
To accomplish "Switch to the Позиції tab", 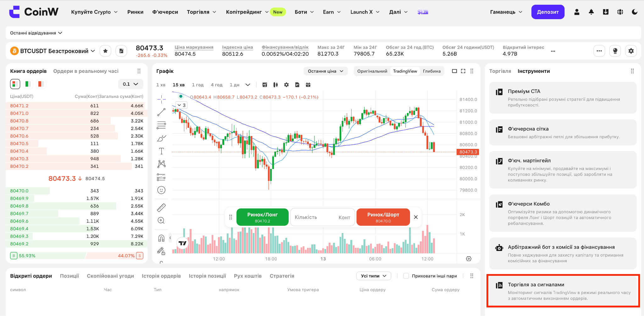I will [69, 276].
